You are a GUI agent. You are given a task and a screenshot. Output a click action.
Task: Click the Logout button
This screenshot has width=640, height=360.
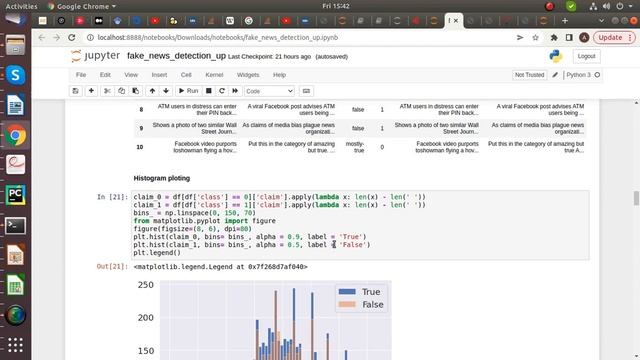pos(587,56)
